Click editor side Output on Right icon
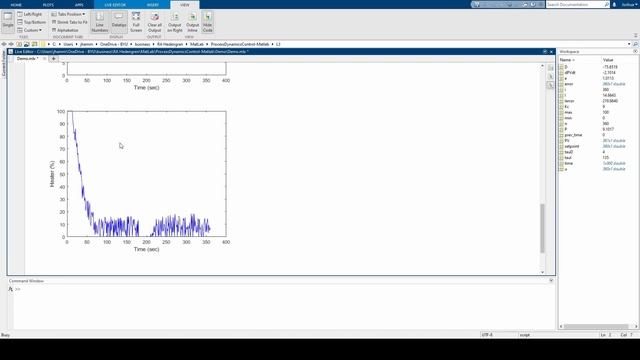 (x=550, y=68)
